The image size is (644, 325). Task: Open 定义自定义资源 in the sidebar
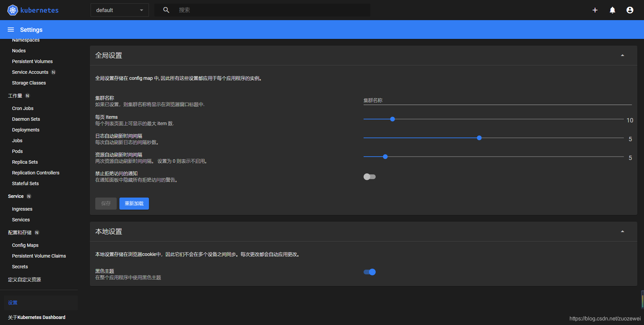[24, 279]
